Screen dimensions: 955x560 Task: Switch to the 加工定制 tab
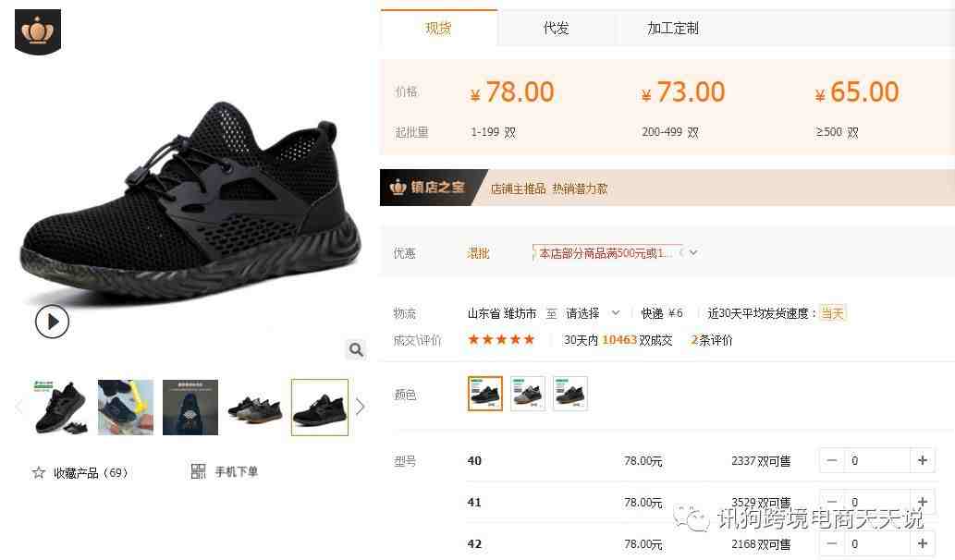673,28
